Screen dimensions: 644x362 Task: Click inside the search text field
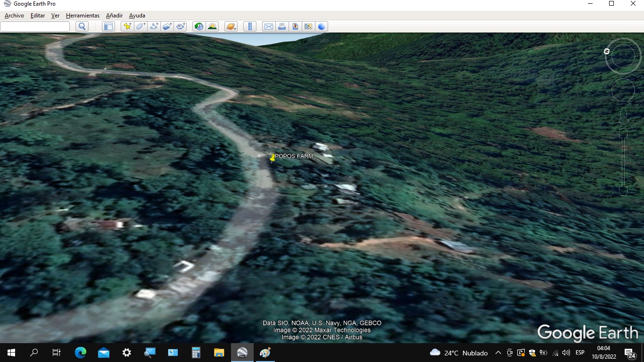(x=35, y=26)
